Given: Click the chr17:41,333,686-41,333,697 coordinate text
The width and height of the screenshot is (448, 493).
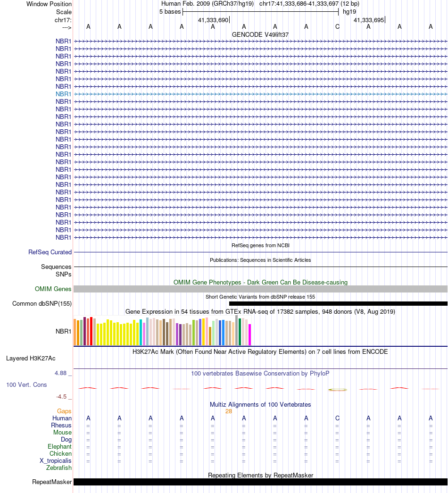Looking at the screenshot, I should pyautogui.click(x=299, y=4).
